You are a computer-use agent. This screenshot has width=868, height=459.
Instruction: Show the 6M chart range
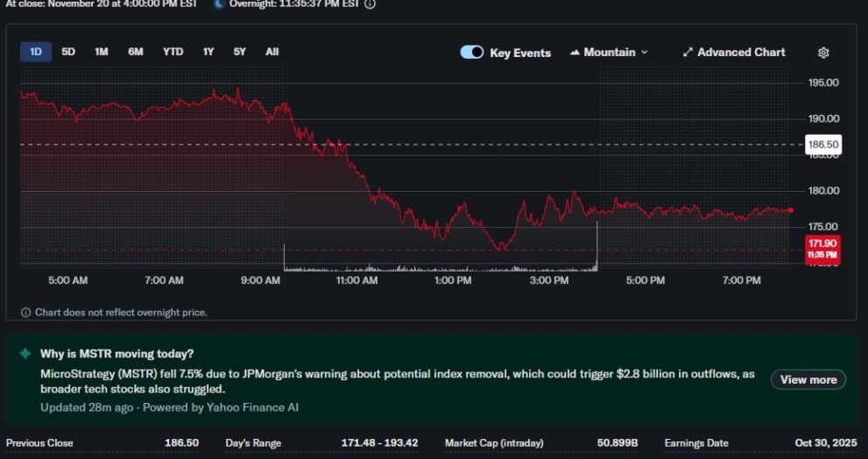(136, 52)
